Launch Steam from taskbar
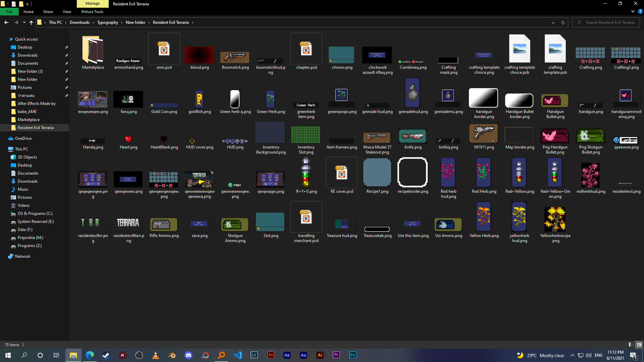Screen dimensions: 644x362 click(106, 355)
